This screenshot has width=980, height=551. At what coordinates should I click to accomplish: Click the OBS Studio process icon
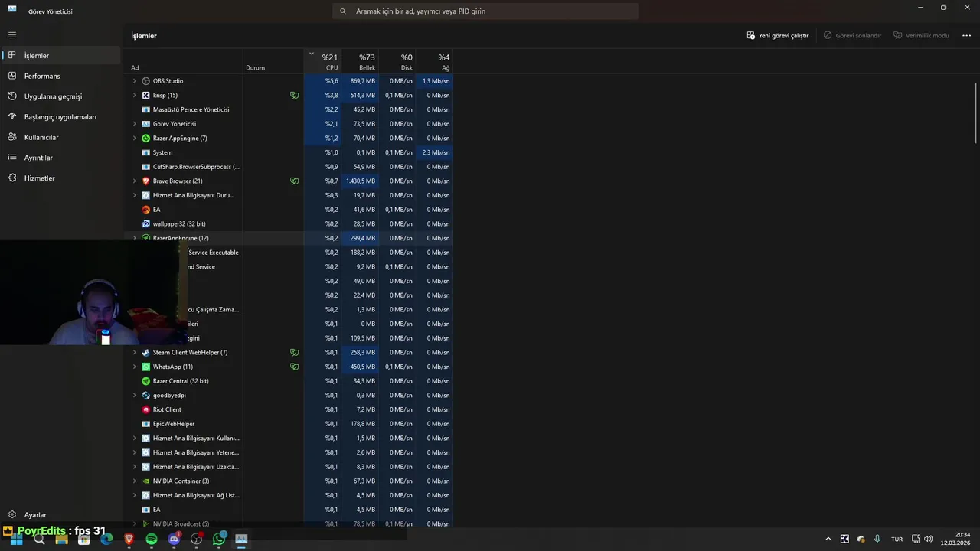pyautogui.click(x=146, y=81)
